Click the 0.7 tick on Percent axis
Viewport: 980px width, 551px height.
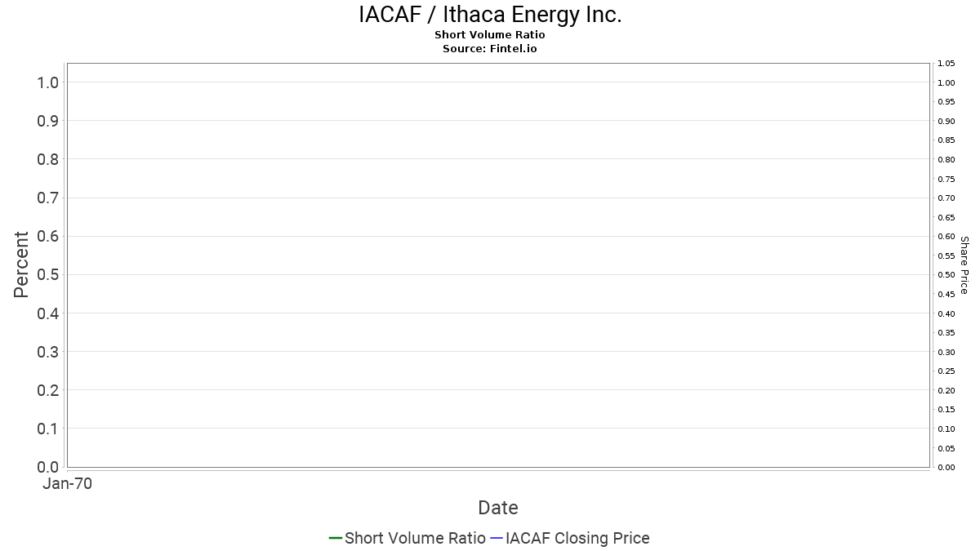pyautogui.click(x=47, y=198)
